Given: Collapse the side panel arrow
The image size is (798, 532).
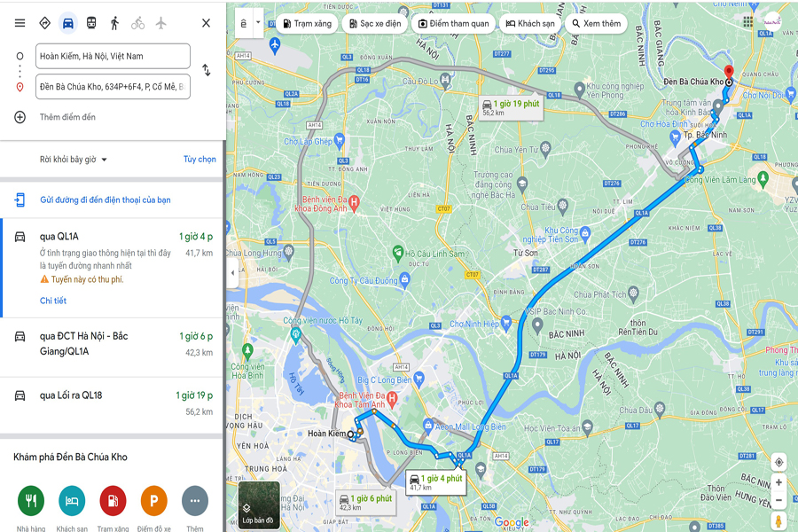Looking at the screenshot, I should tap(232, 272).
